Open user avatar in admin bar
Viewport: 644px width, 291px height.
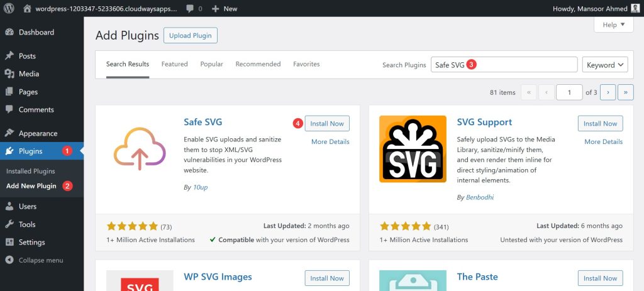tap(635, 8)
